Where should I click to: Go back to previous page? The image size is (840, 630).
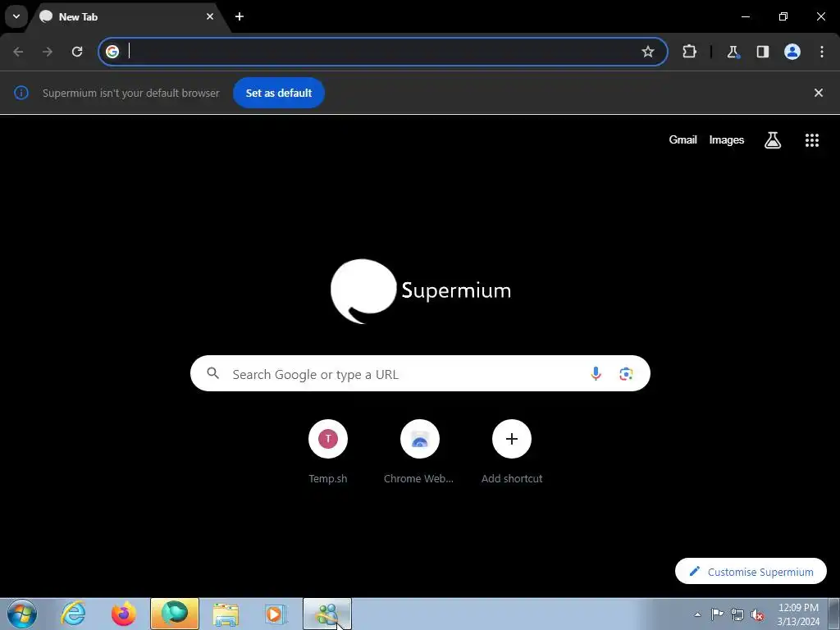click(x=18, y=52)
